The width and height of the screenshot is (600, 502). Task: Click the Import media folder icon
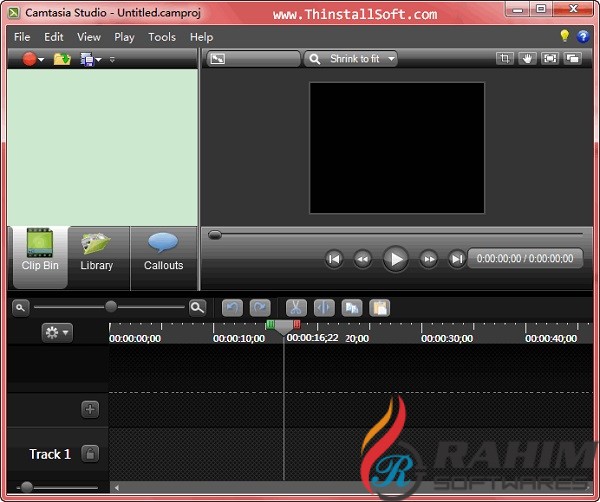(62, 59)
